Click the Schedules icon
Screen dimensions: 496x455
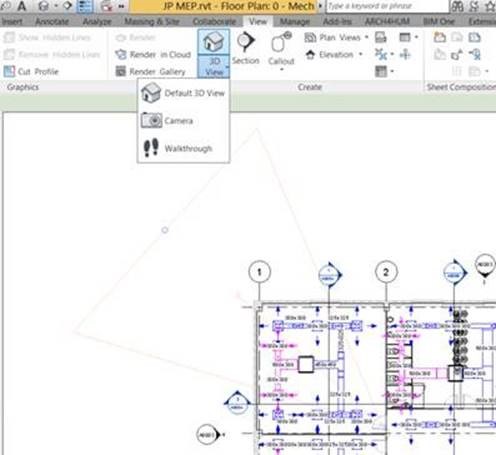tap(381, 71)
